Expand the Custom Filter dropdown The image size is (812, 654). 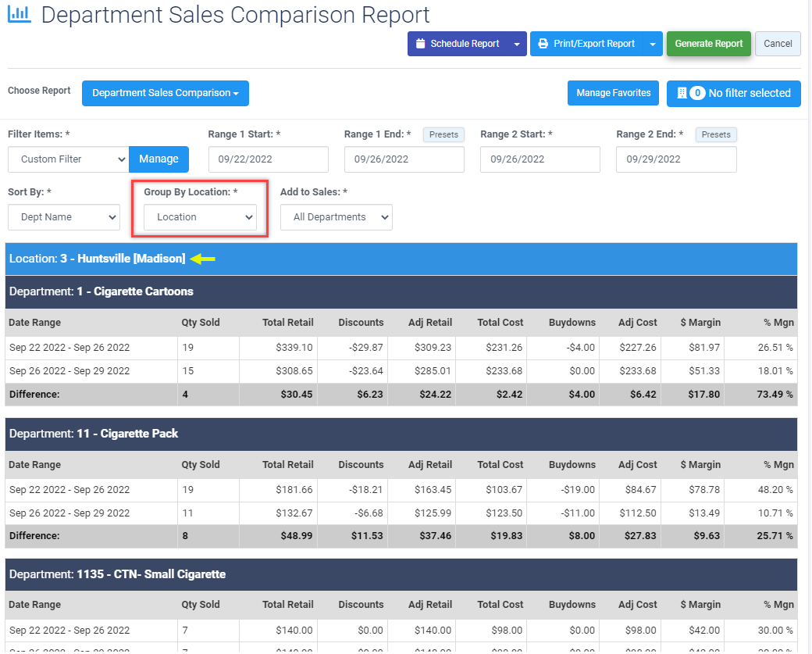tap(69, 159)
